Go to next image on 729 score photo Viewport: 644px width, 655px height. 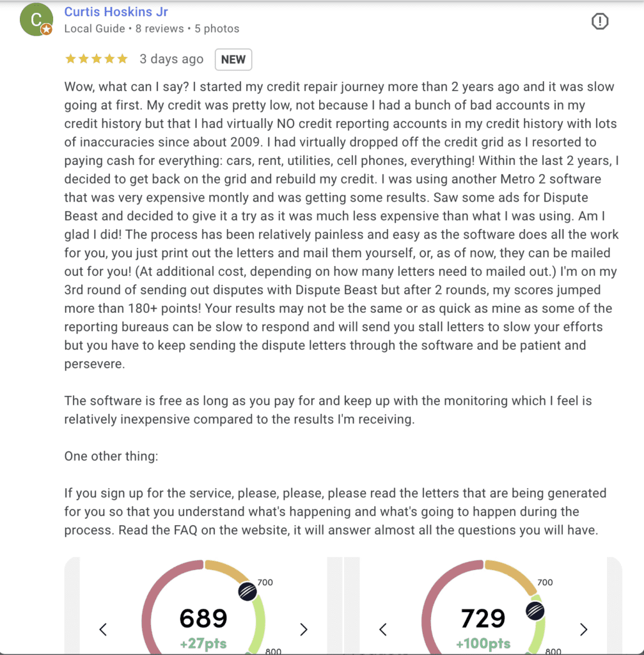[x=583, y=629]
